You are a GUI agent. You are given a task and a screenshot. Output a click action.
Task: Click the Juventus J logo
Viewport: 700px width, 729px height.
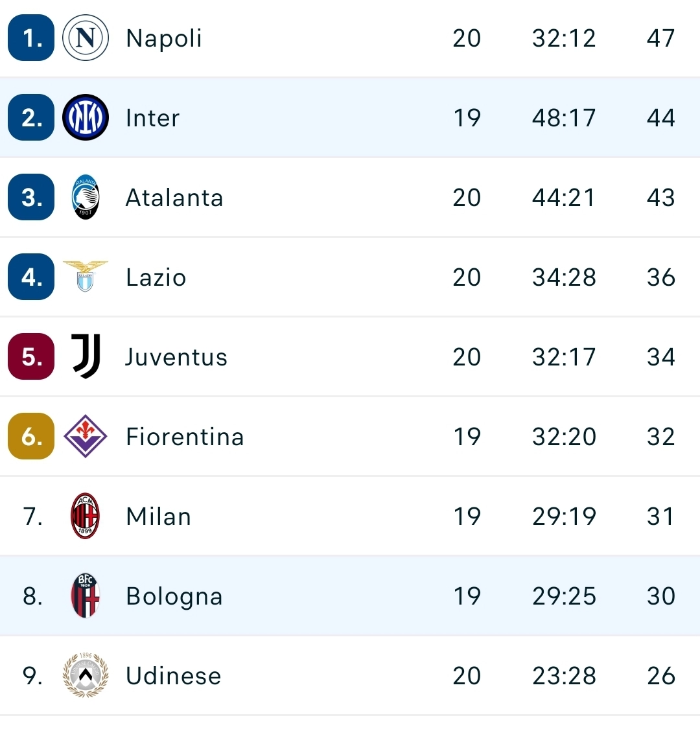(86, 356)
